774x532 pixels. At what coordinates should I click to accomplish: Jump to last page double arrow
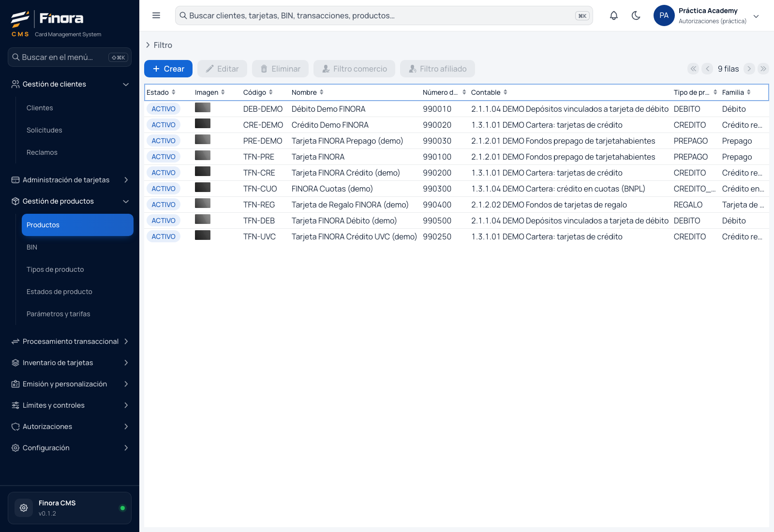pos(763,69)
